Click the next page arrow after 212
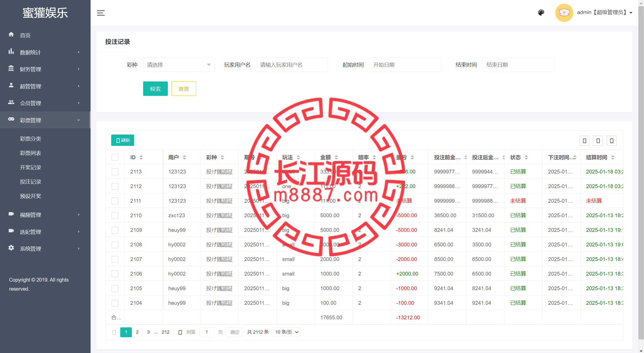Image resolution: width=644 pixels, height=353 pixels. pyautogui.click(x=180, y=332)
